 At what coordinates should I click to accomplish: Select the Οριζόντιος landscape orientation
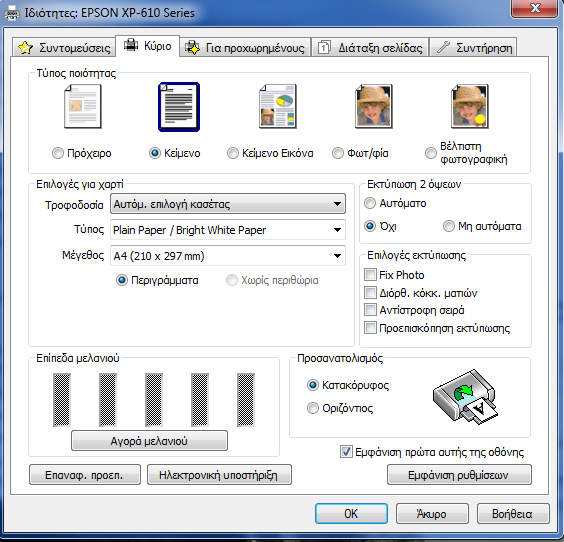click(313, 408)
